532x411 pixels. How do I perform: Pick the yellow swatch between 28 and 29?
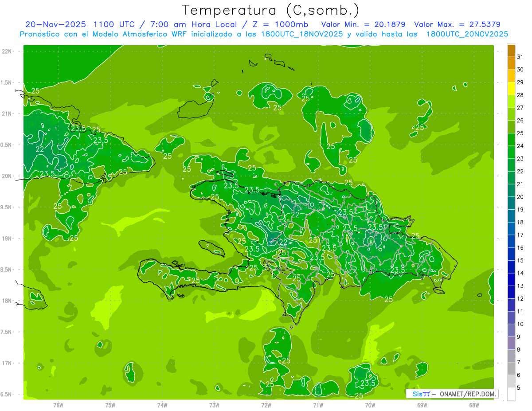(511, 89)
